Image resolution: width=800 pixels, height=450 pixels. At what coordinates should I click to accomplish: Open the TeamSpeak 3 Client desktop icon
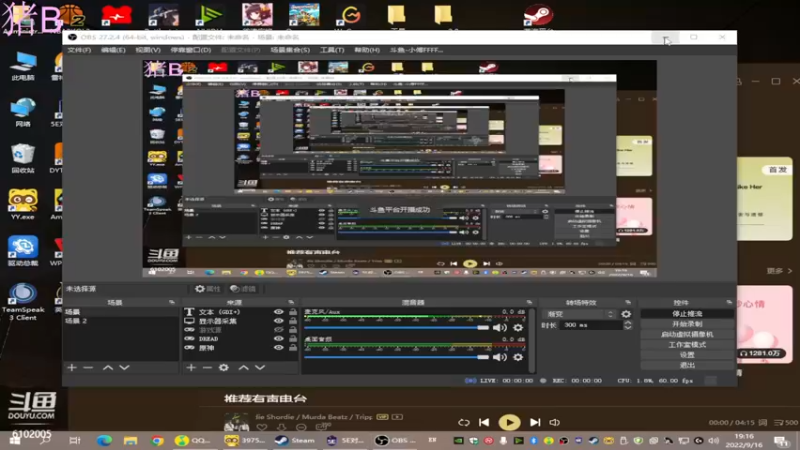tap(23, 302)
